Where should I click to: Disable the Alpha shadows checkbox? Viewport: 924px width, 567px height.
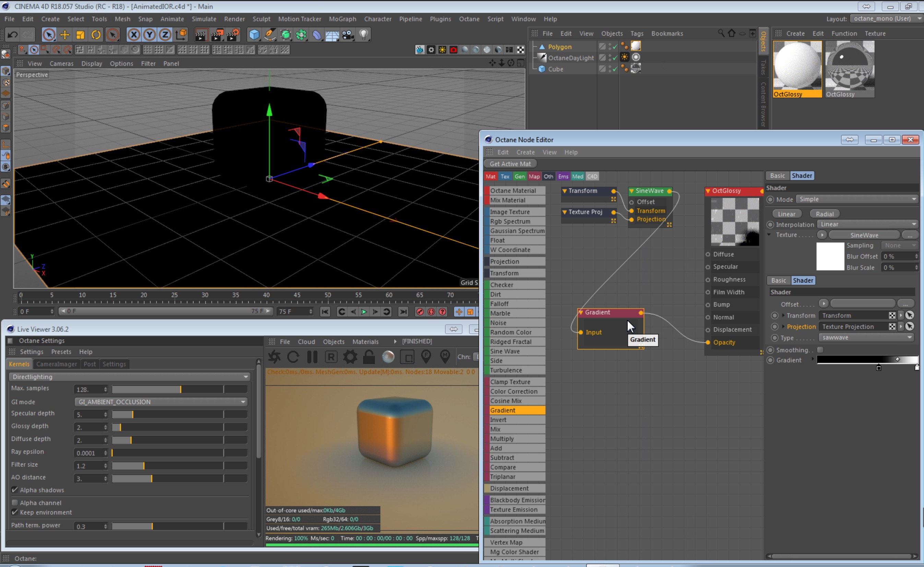[15, 490]
